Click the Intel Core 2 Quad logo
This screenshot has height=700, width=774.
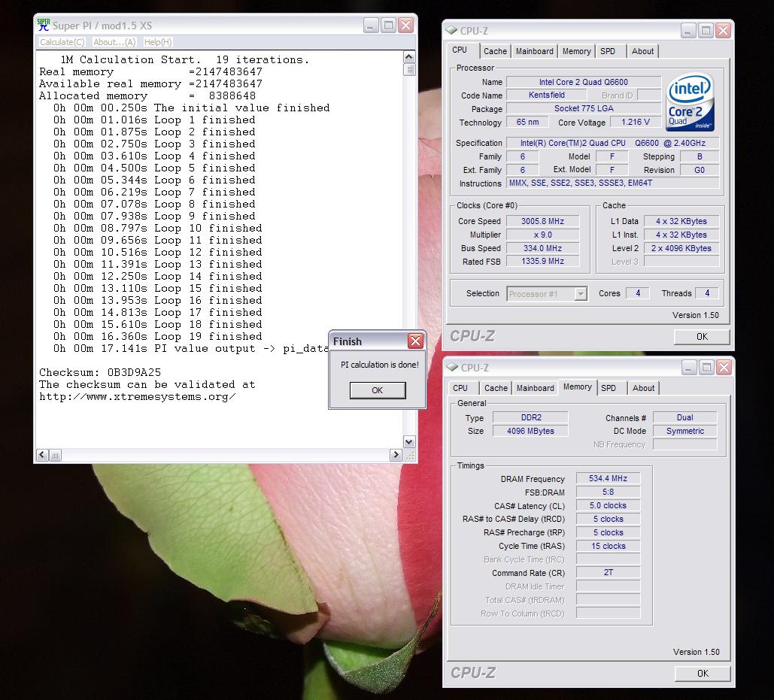click(690, 102)
